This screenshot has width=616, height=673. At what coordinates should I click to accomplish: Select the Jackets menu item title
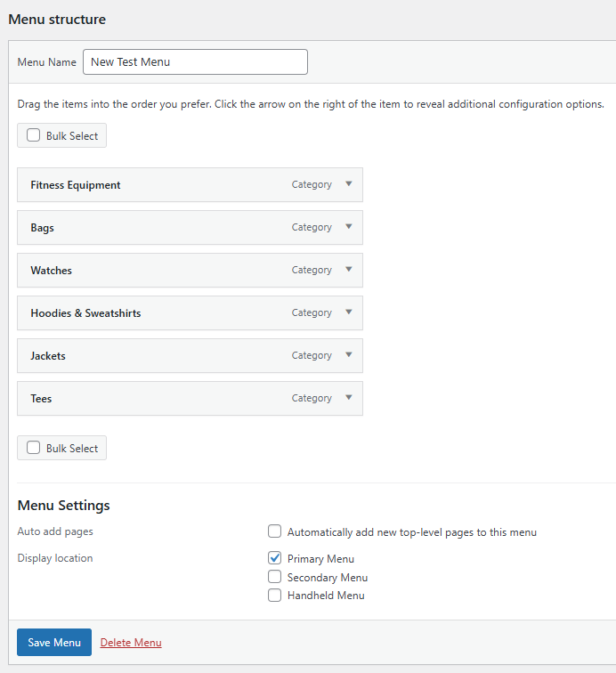[x=48, y=356]
